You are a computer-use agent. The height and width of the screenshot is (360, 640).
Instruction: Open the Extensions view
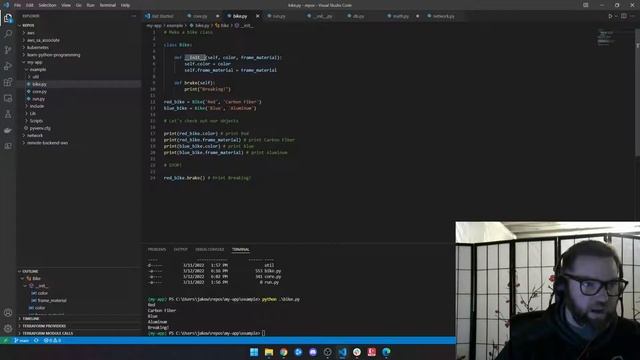click(8, 82)
